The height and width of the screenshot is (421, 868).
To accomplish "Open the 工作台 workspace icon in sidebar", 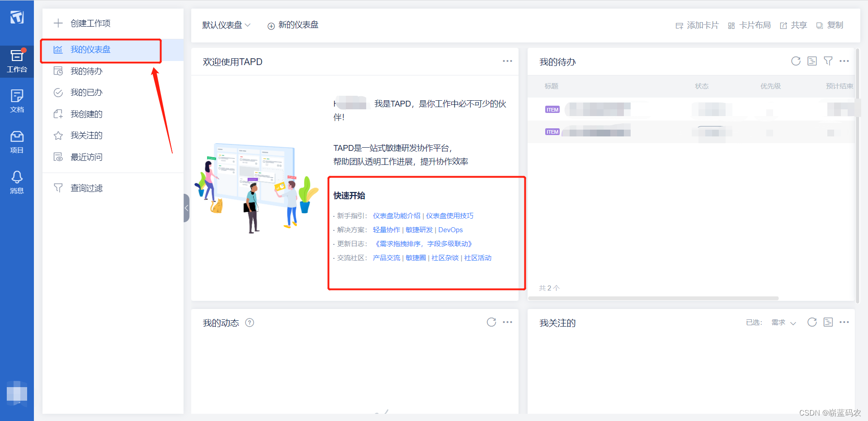I will pos(17,61).
